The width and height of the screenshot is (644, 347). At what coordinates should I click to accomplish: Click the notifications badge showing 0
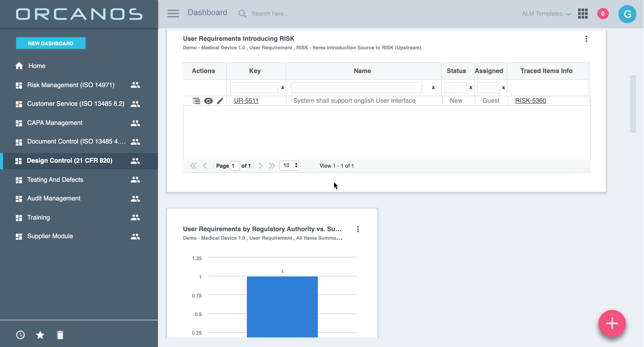[603, 14]
